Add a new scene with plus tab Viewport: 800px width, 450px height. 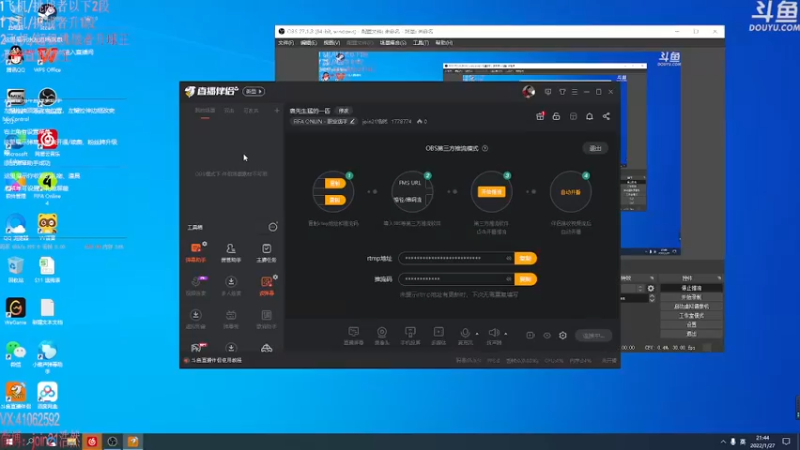(277, 111)
